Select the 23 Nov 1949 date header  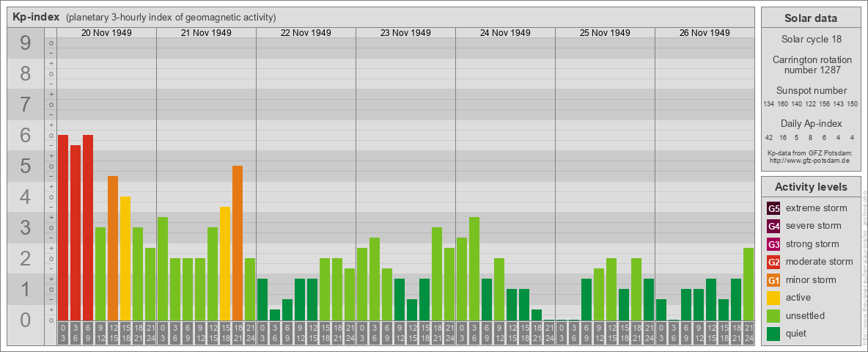[405, 33]
